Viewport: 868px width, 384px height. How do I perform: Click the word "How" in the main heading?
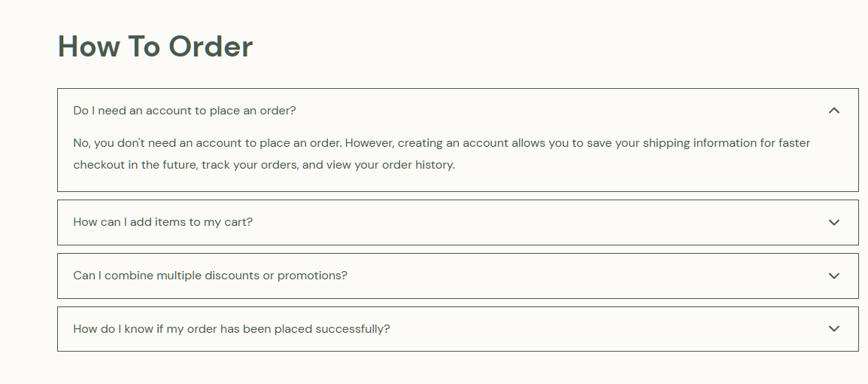coord(90,47)
